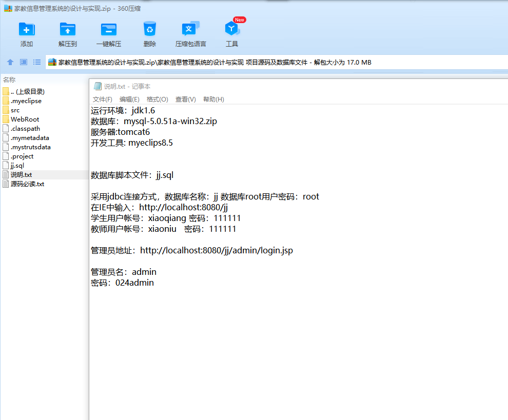Select the WebRoot folder icon
This screenshot has width=508, height=420.
pyautogui.click(x=6, y=119)
